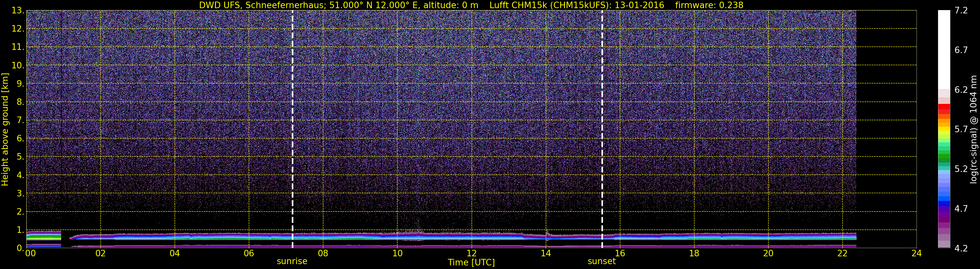The height and width of the screenshot is (269, 980).
Task: Click the colorbar value '4.7'
Action: [961, 209]
